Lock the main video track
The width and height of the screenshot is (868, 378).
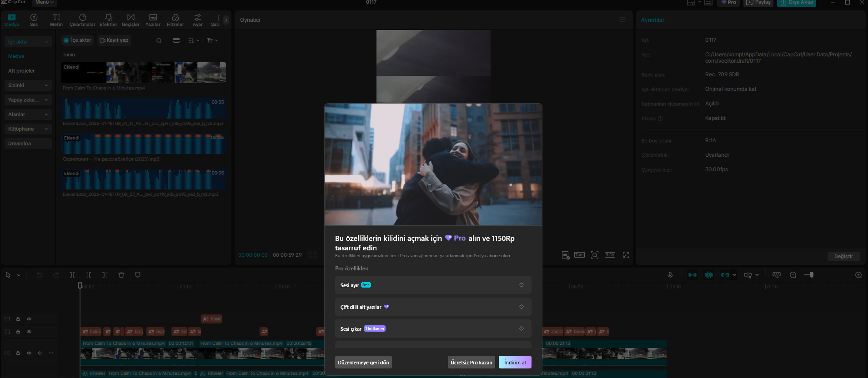(x=18, y=353)
